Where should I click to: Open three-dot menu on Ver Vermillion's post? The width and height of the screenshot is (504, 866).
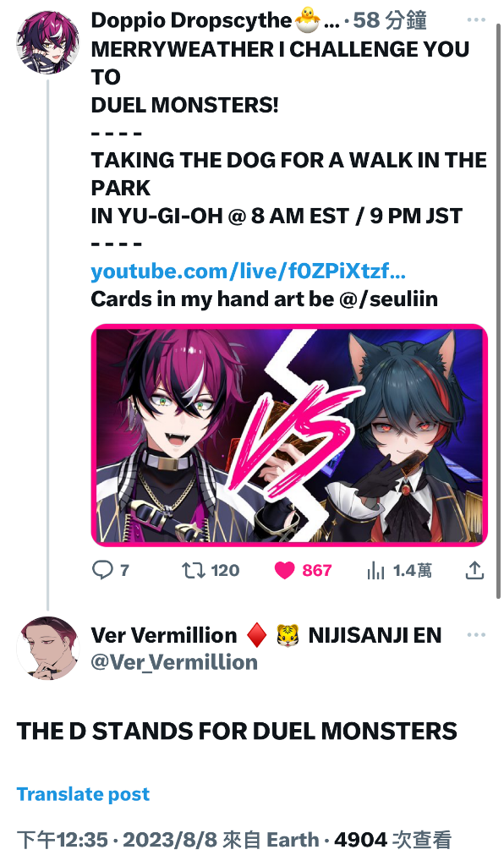point(476,634)
